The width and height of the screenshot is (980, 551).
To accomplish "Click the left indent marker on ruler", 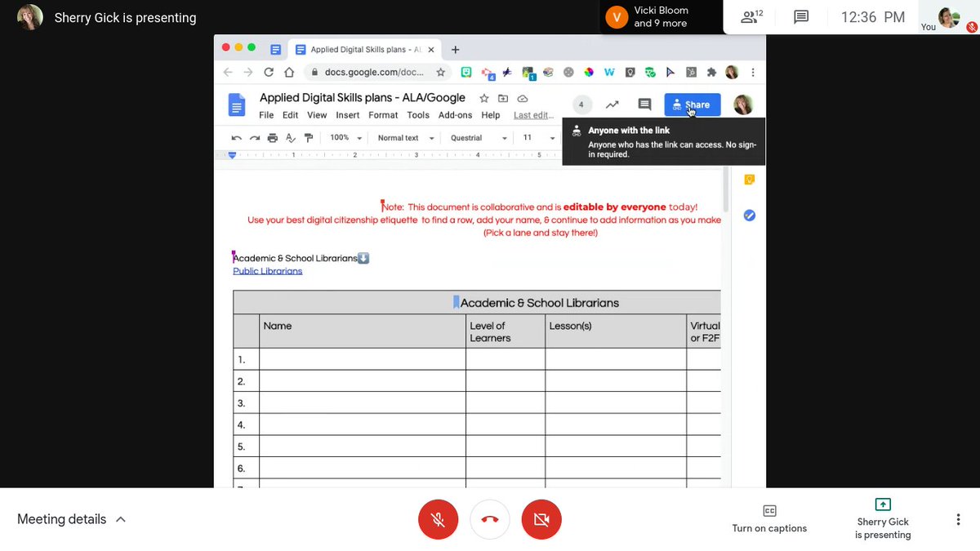I will [232, 154].
